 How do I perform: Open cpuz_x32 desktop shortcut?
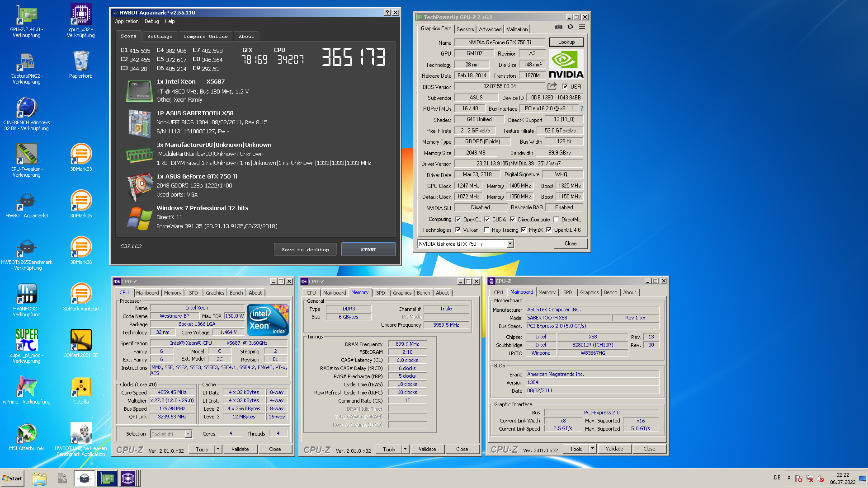click(x=81, y=21)
